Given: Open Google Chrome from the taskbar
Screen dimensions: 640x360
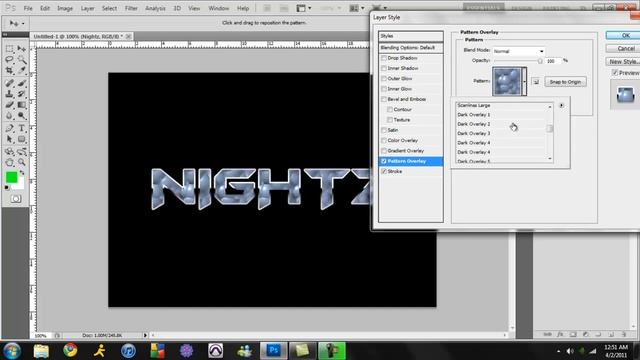Looking at the screenshot, I should pyautogui.click(x=70, y=351).
